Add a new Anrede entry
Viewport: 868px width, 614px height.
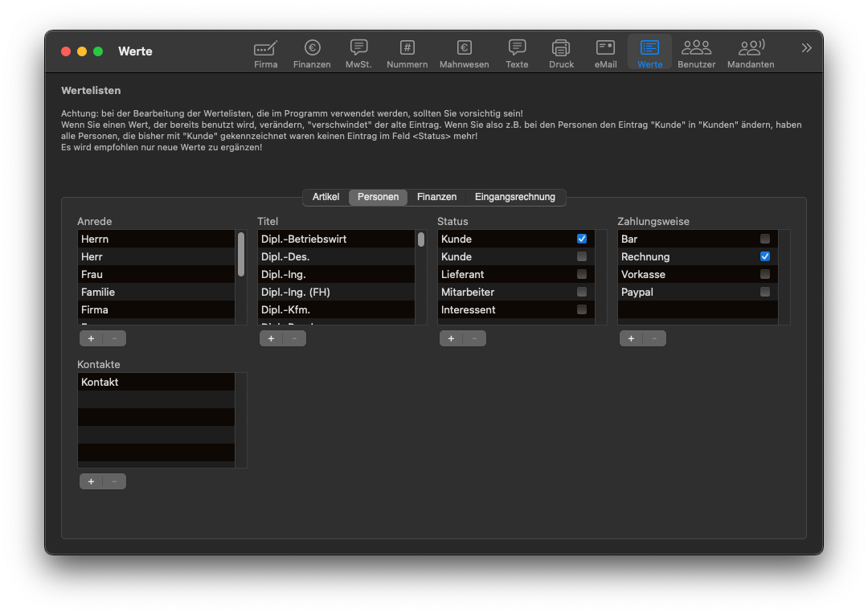coord(91,338)
